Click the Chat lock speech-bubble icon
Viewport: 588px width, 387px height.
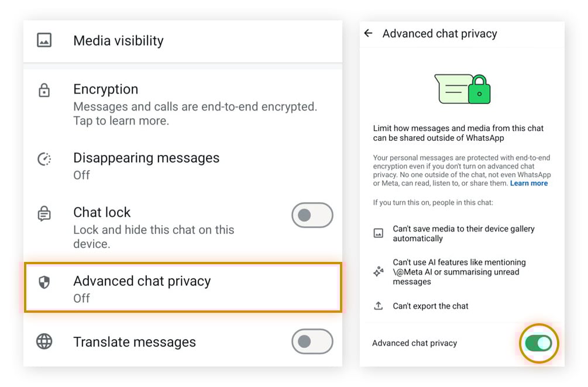44,213
